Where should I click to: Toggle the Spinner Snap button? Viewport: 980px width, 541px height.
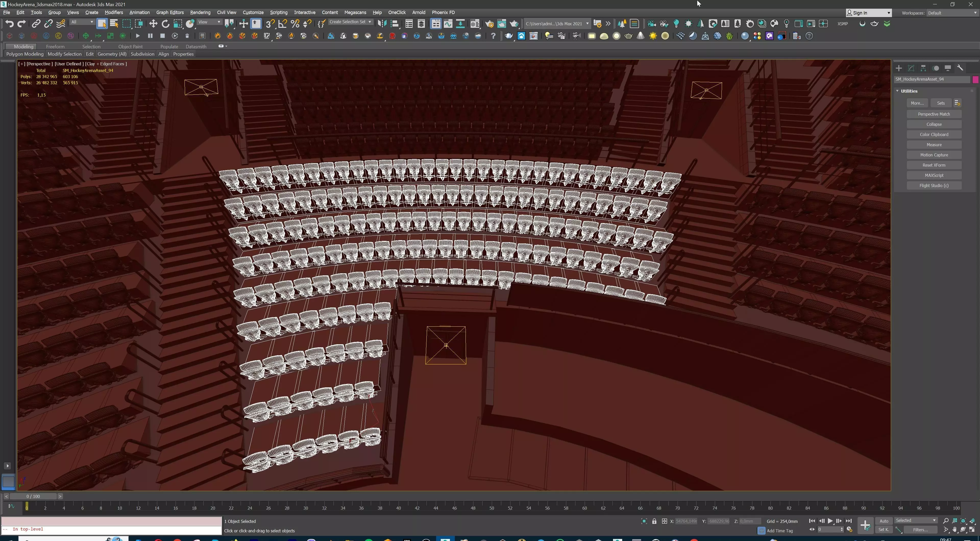[307, 23]
